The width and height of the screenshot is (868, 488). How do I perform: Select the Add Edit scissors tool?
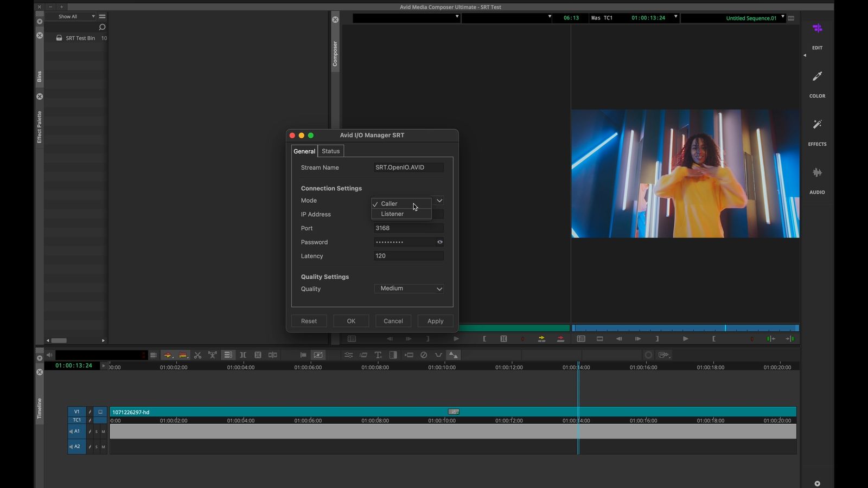click(x=197, y=355)
